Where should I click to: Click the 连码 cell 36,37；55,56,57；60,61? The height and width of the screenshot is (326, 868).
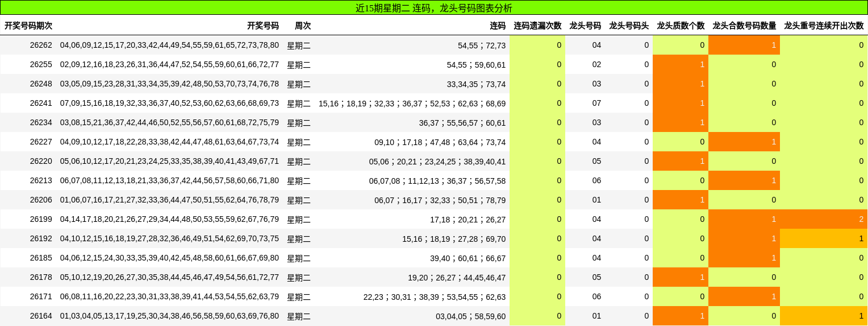click(x=462, y=123)
